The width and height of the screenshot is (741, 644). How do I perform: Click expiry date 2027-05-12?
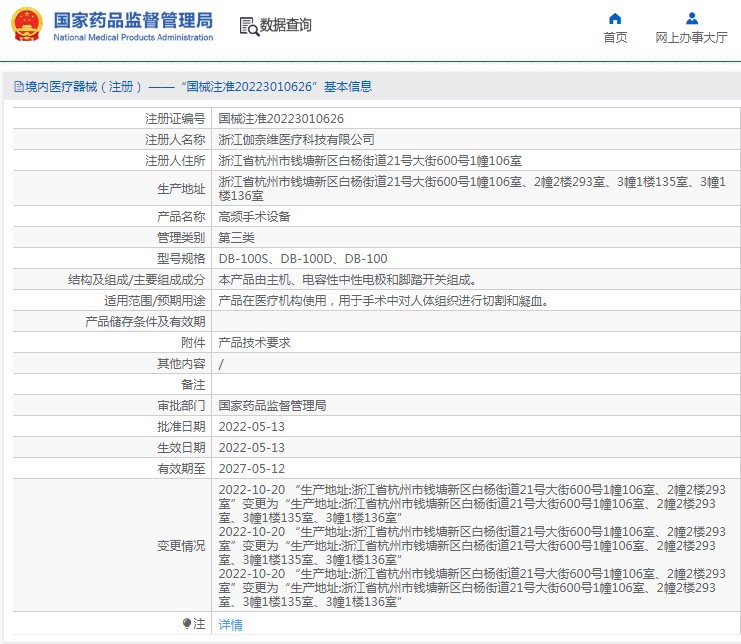[252, 469]
